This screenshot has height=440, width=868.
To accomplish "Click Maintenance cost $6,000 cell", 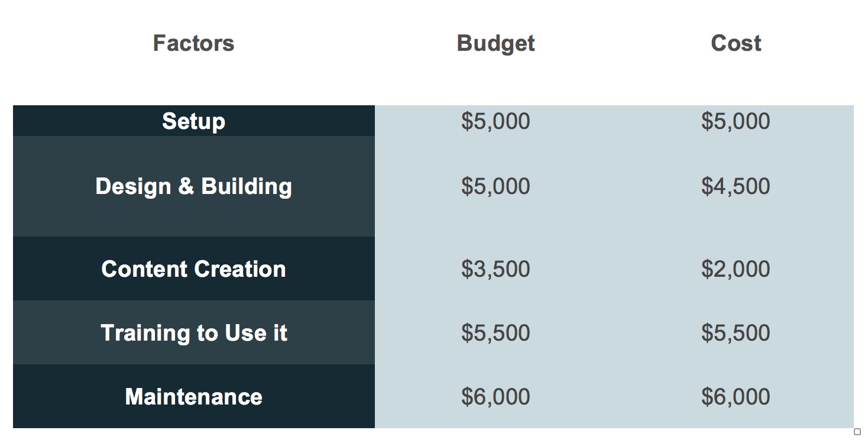I will [x=736, y=396].
